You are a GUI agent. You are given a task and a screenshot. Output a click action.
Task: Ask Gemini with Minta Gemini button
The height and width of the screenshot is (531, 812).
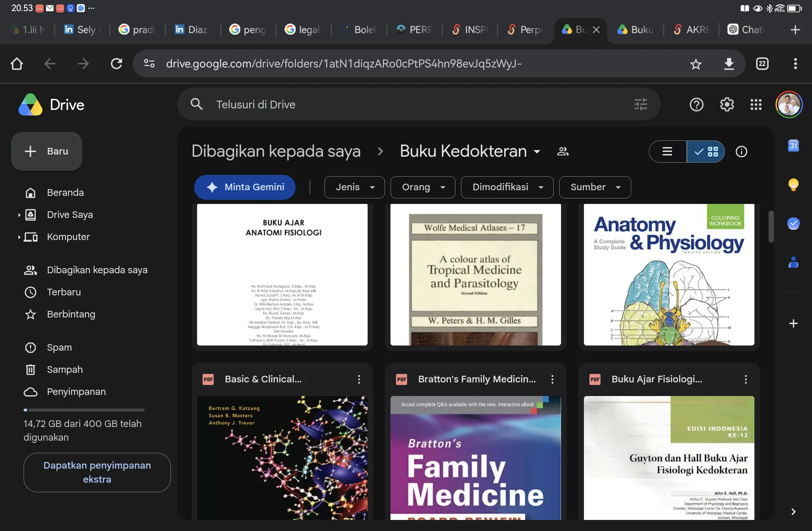[245, 187]
